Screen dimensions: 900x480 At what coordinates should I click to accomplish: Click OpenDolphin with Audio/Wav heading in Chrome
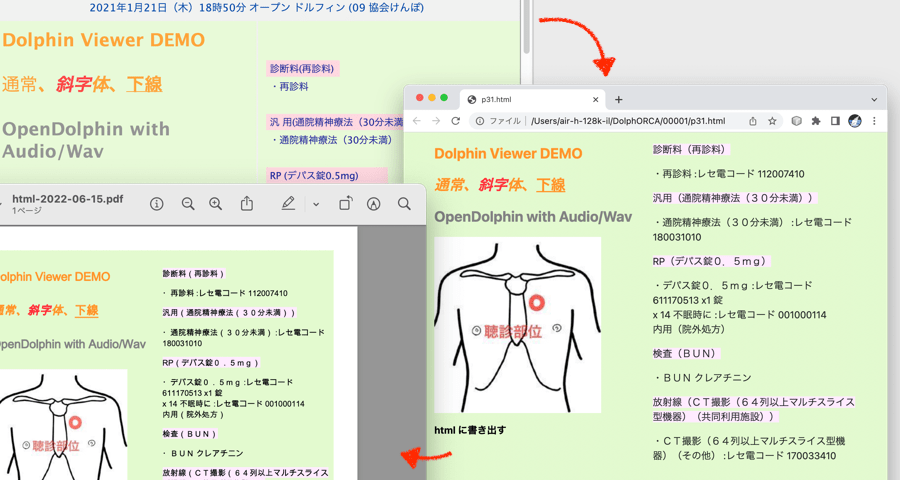tap(533, 217)
